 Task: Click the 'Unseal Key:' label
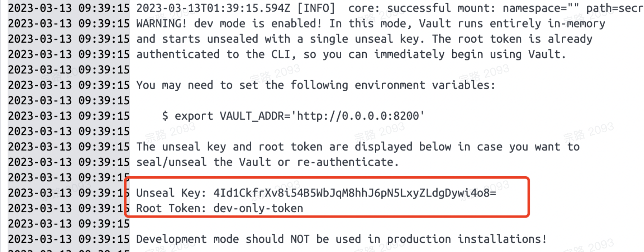click(171, 193)
